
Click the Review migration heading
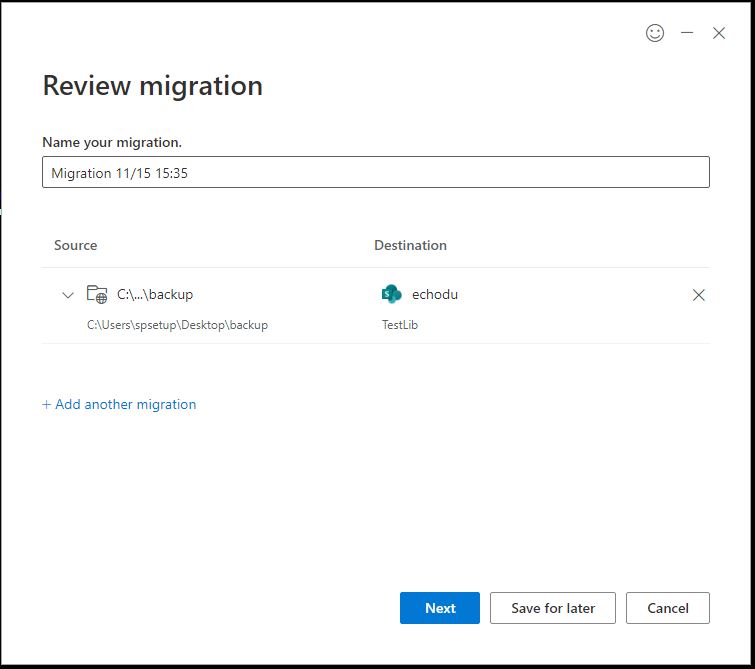(x=153, y=86)
